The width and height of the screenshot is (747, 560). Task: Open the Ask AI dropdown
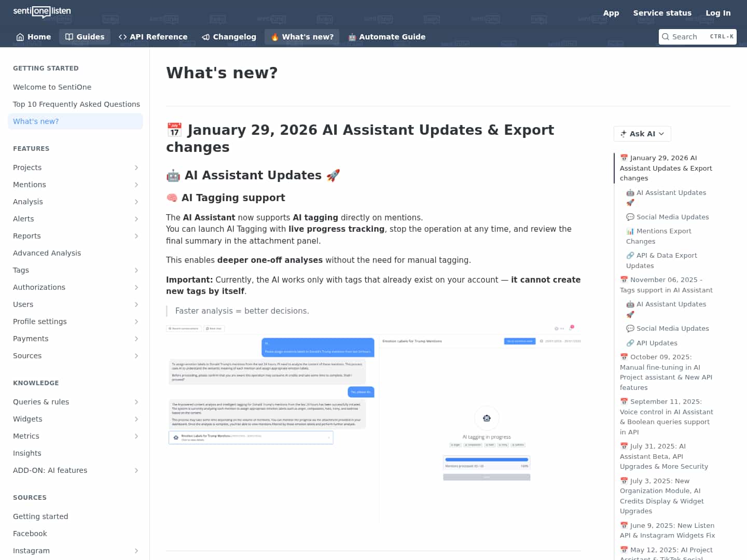(642, 134)
